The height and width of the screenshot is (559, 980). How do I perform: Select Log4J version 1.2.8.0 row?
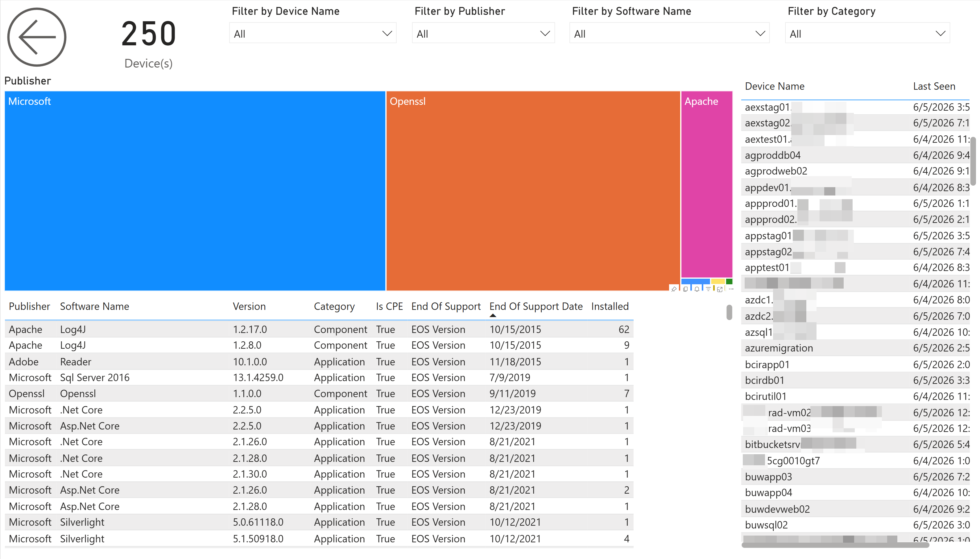[x=319, y=345]
